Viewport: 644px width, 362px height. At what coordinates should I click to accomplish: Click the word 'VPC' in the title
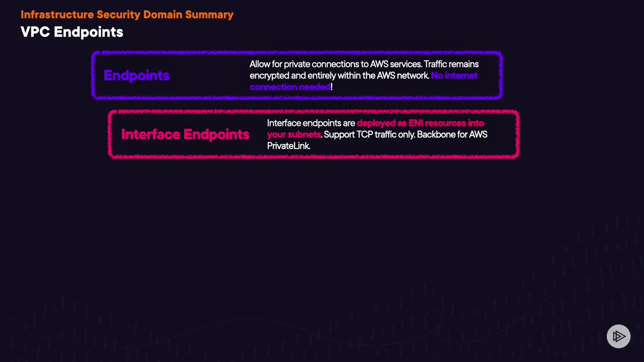click(x=35, y=32)
